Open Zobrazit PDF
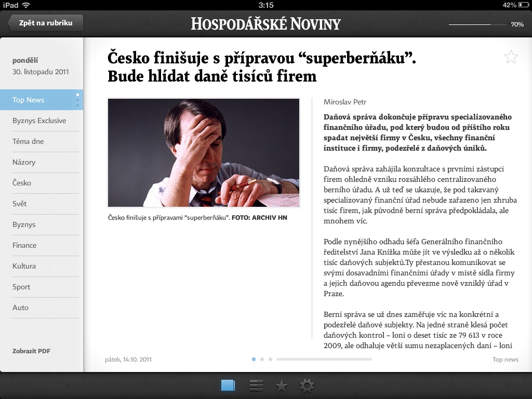Screen dimensions: 532x399 pos(31,351)
